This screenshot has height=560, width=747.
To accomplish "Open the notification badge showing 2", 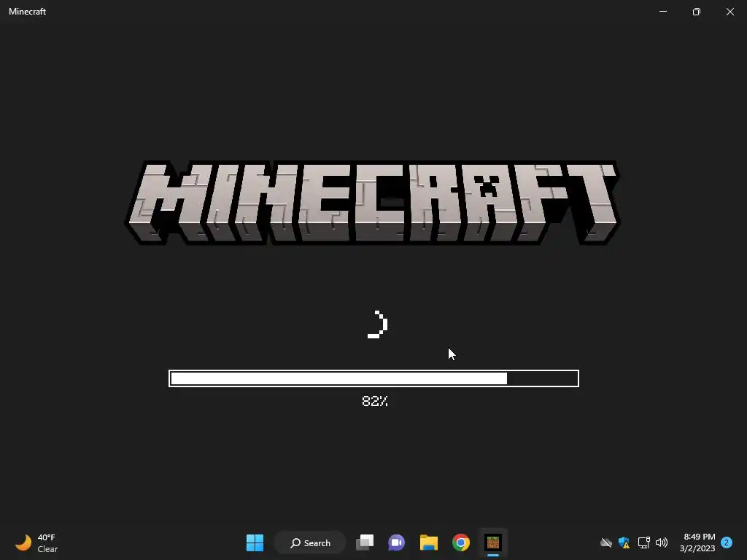I will click(727, 542).
